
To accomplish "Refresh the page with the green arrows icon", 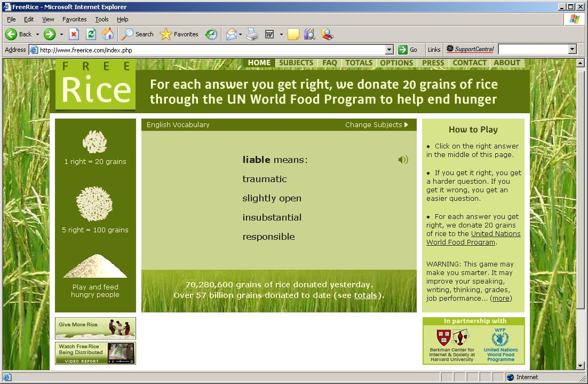I will [x=91, y=34].
